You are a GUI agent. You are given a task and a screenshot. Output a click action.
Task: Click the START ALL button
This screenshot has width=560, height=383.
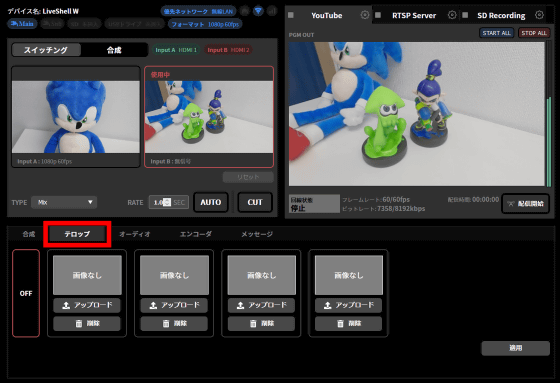pyautogui.click(x=496, y=33)
